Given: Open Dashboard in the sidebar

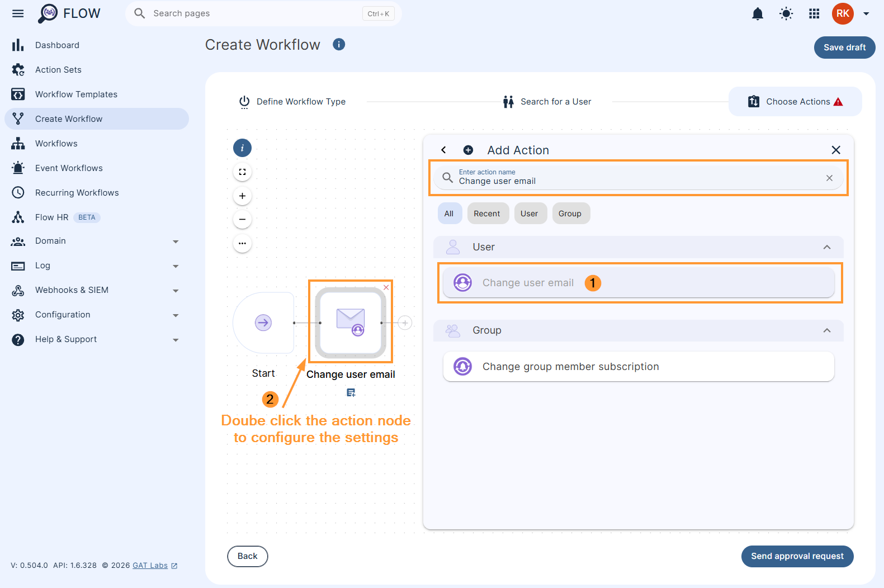Looking at the screenshot, I should tap(97, 45).
